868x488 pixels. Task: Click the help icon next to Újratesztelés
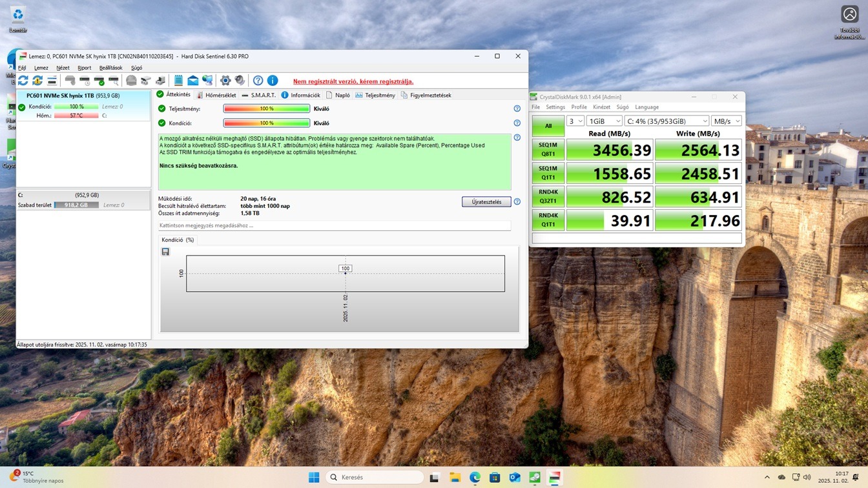tap(517, 202)
